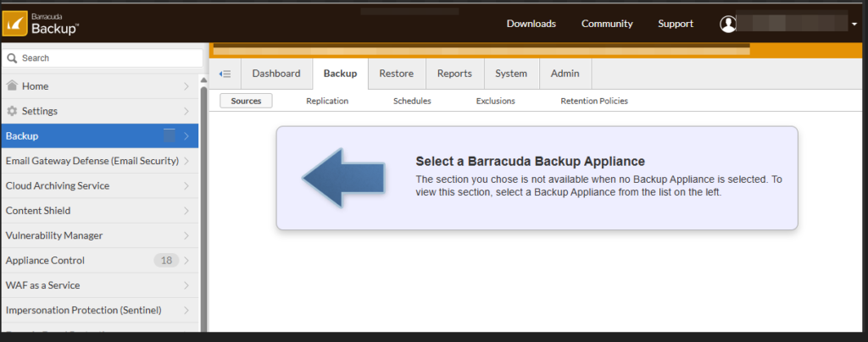Screen dimensions: 868x342
Task: Open the Support link
Action: click(x=676, y=24)
